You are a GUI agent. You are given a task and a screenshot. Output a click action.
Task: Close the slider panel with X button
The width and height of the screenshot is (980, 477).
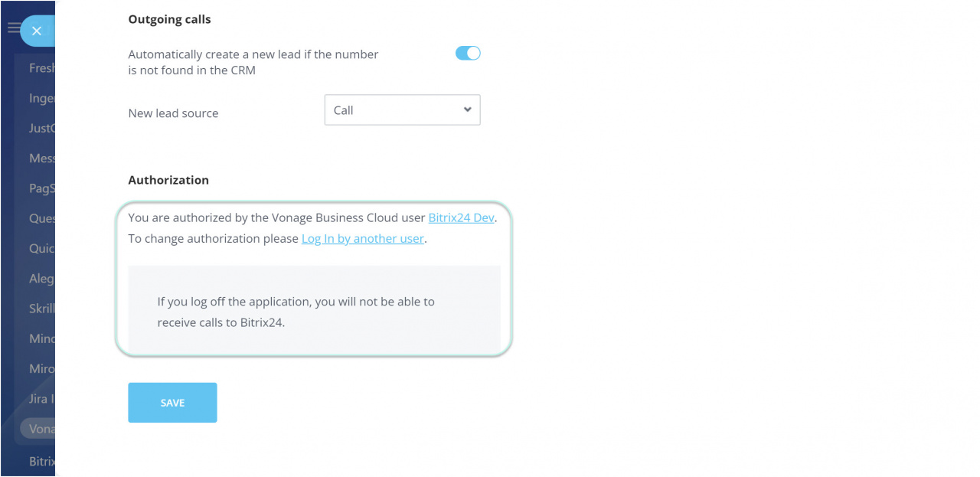tap(36, 31)
